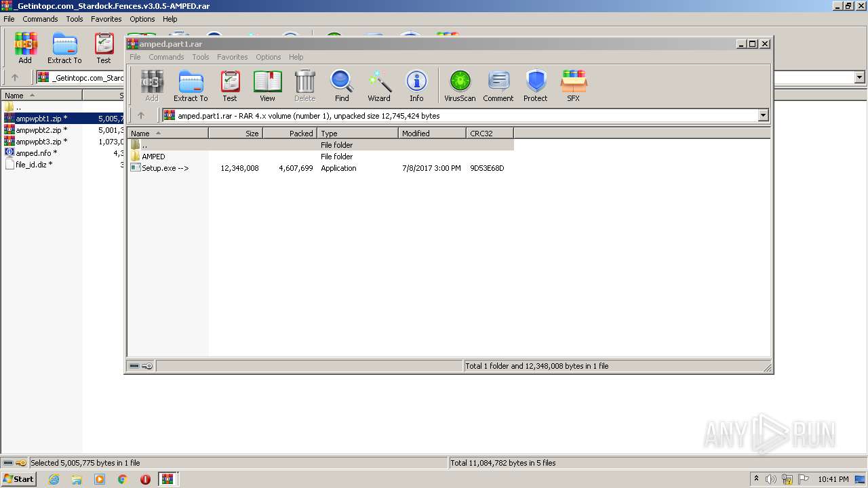The width and height of the screenshot is (868, 488).
Task: Select ampwpbt2.zip in background list
Action: (63, 130)
